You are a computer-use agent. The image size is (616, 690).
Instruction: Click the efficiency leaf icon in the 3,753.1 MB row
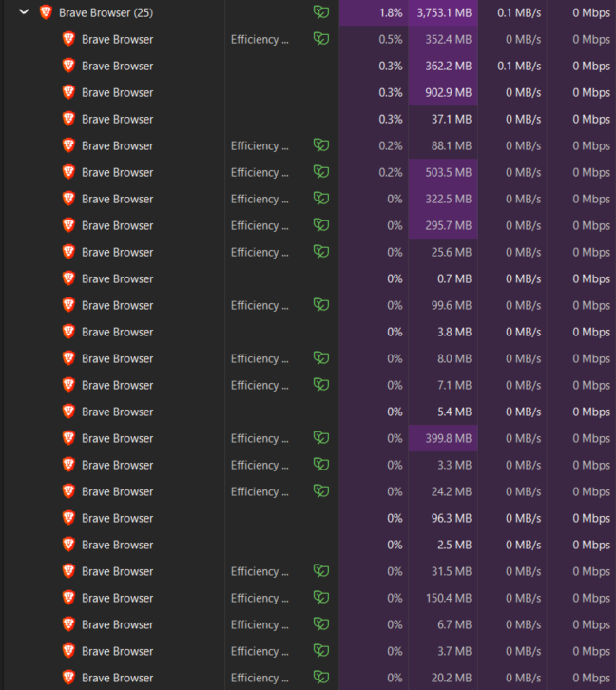click(x=321, y=12)
